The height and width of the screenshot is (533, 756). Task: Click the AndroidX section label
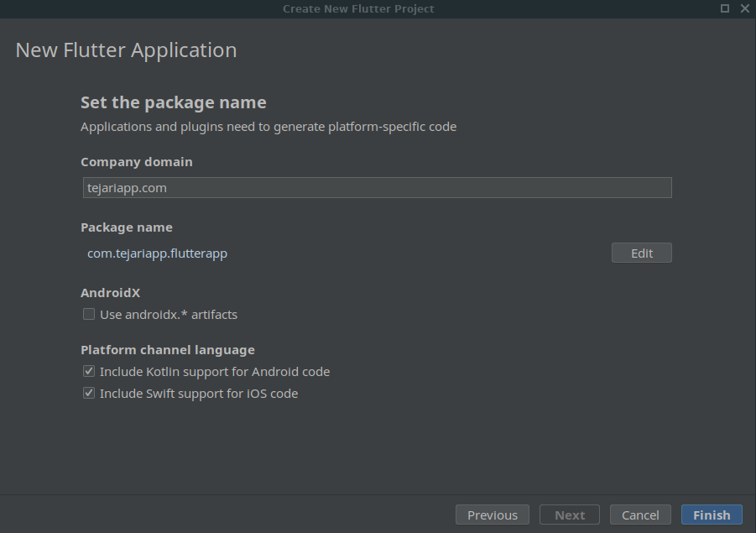point(110,293)
